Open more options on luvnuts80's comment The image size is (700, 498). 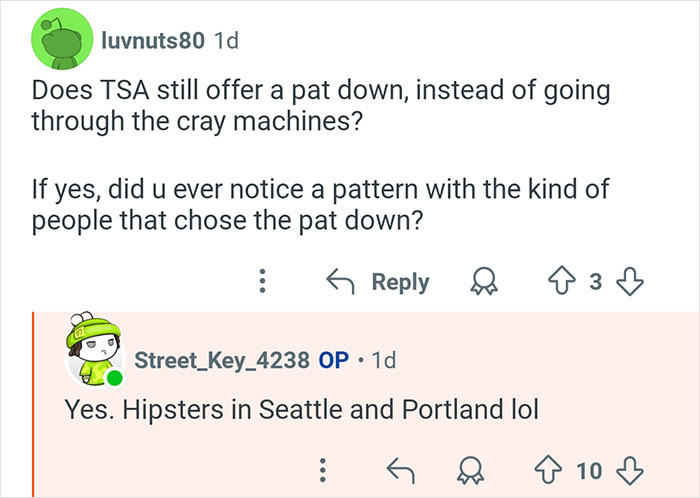tap(263, 282)
